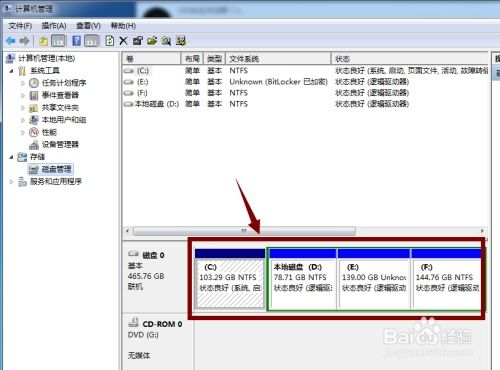Click the Up one level folder icon
This screenshot has width=500, height=370.
44,41
